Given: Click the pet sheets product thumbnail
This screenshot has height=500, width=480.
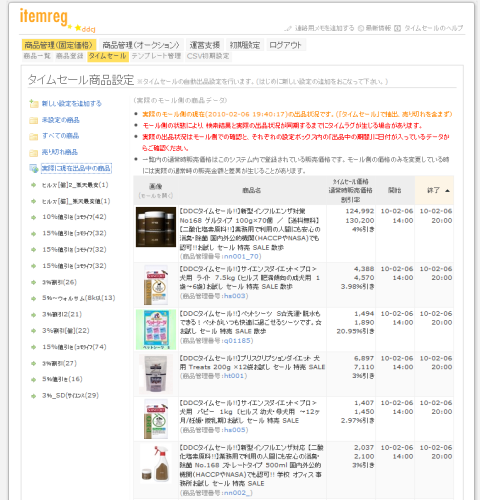Looking at the screenshot, I should pyautogui.click(x=156, y=329).
